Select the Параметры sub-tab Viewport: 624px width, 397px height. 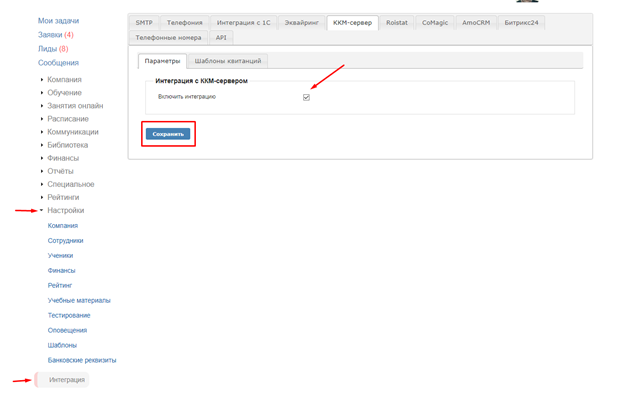(x=162, y=61)
